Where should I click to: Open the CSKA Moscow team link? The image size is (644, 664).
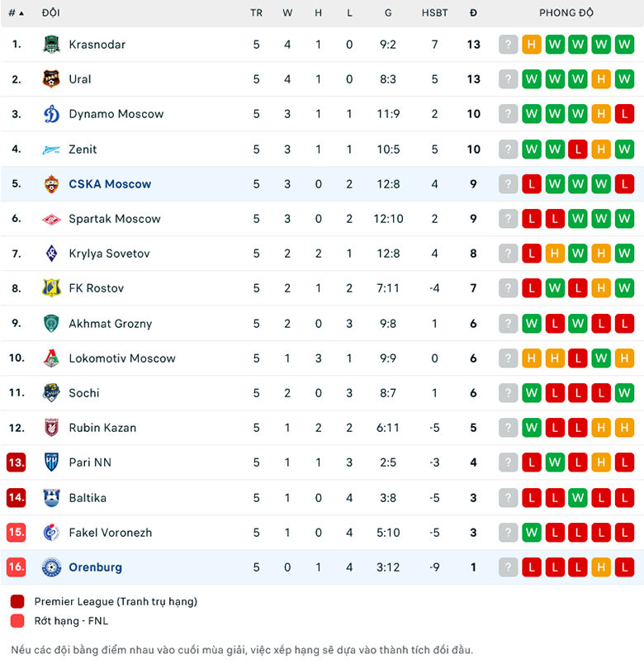pyautogui.click(x=110, y=184)
